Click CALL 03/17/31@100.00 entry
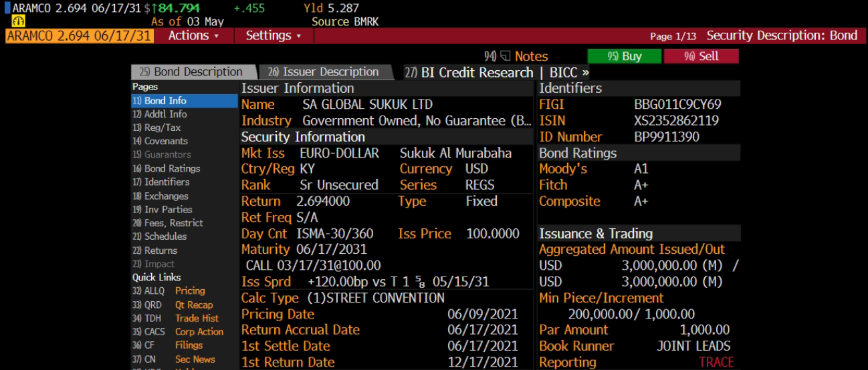Viewport: 868px width, 370px height. pyautogui.click(x=313, y=266)
